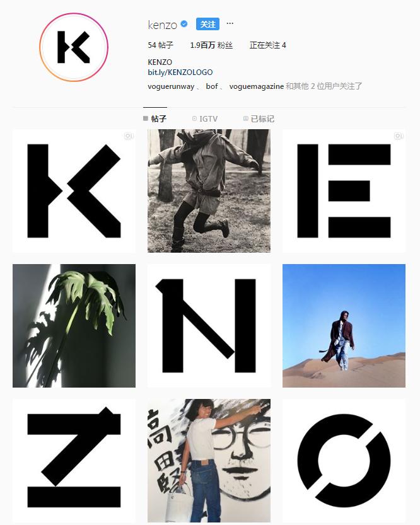Click the blue verified badge next to kenzo
The width and height of the screenshot is (420, 525).
coord(184,24)
